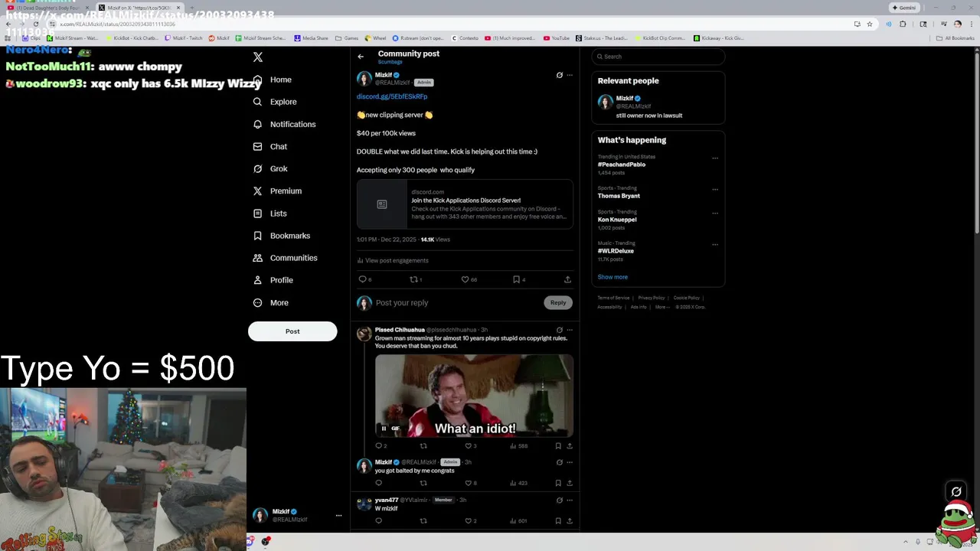
Task: Reply to Mizkif's 'you got baited' comment
Action: click(378, 483)
